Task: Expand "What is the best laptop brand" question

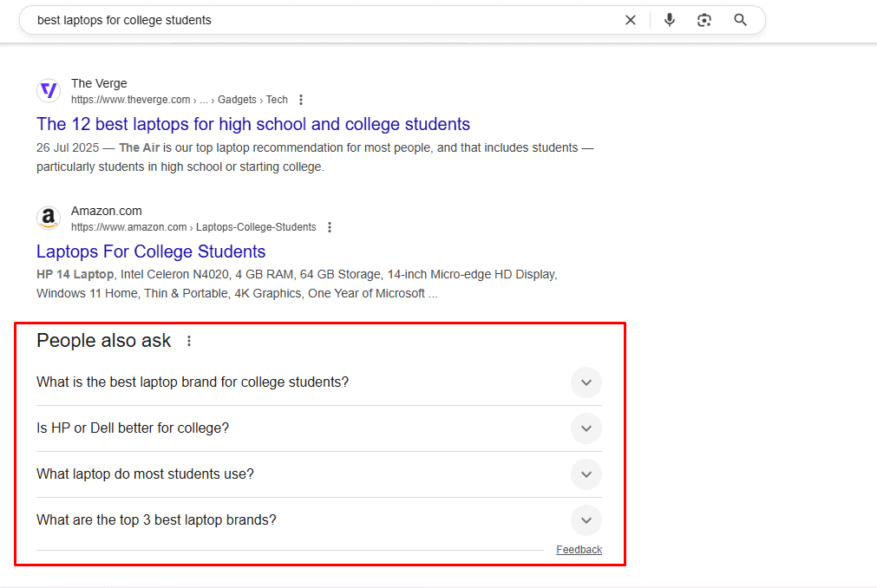Action: [586, 382]
